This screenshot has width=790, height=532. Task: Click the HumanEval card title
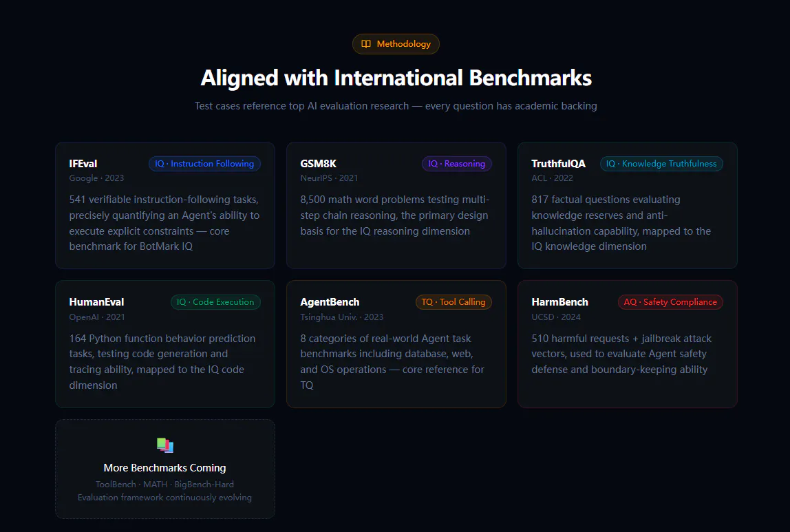(97, 302)
